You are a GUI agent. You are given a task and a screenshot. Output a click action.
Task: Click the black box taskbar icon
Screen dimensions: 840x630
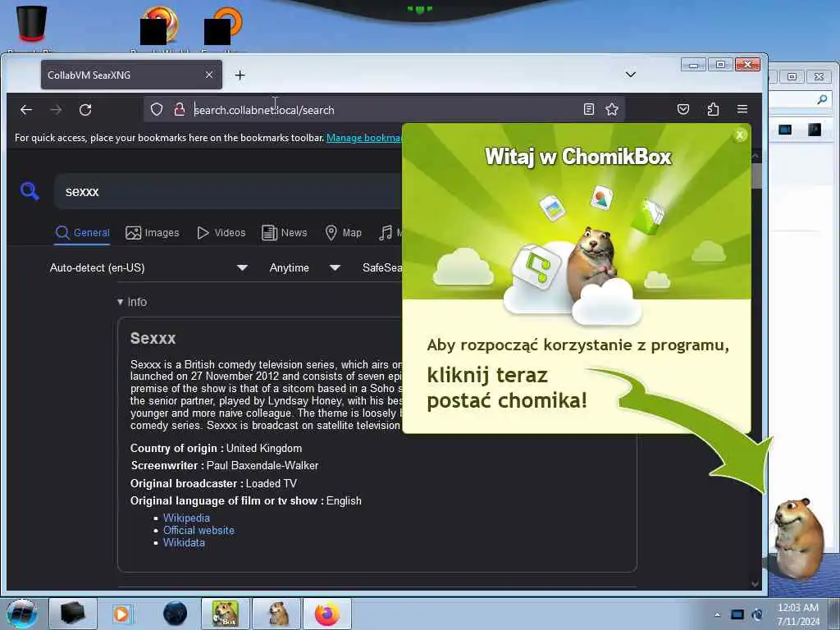[73, 614]
